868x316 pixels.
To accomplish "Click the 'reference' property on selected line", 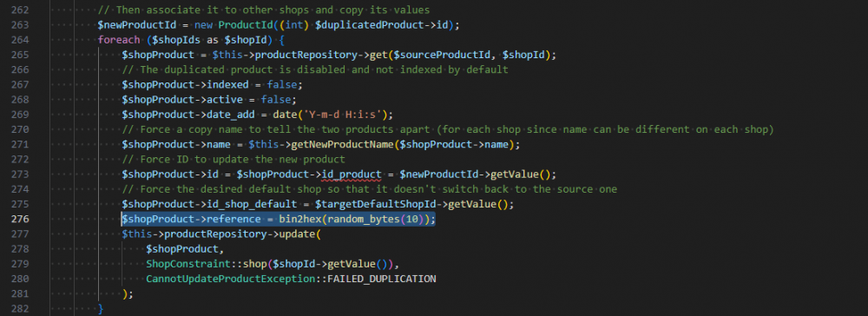I will (233, 219).
